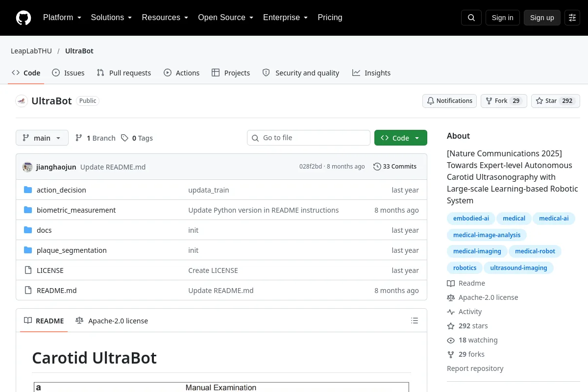The height and width of the screenshot is (392, 588).
Task: Click the Sign up button
Action: tap(542, 18)
